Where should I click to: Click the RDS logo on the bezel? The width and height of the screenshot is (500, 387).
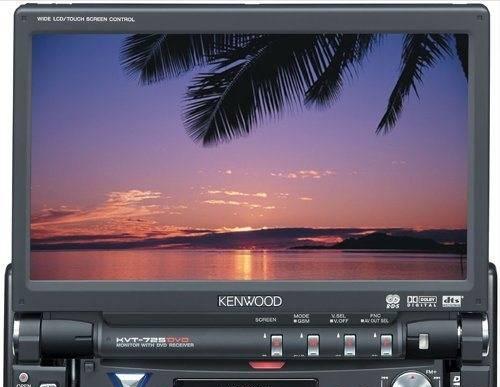click(x=393, y=301)
